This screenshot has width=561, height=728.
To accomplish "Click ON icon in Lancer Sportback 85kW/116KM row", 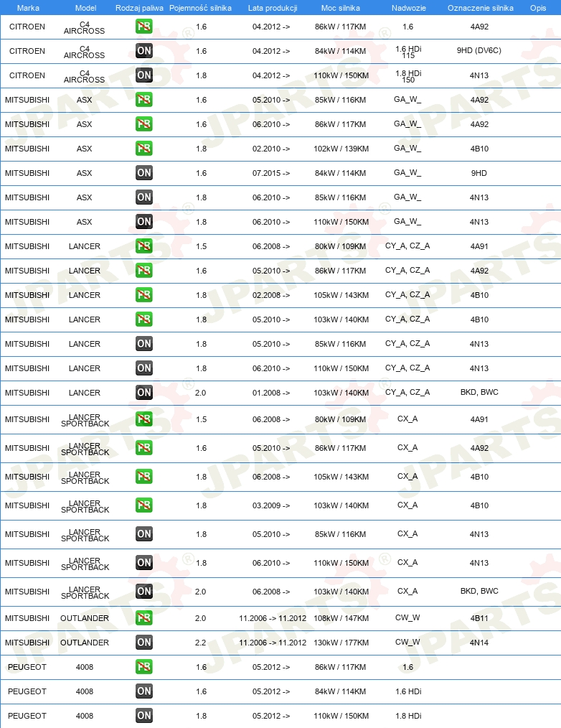I will coord(144,534).
